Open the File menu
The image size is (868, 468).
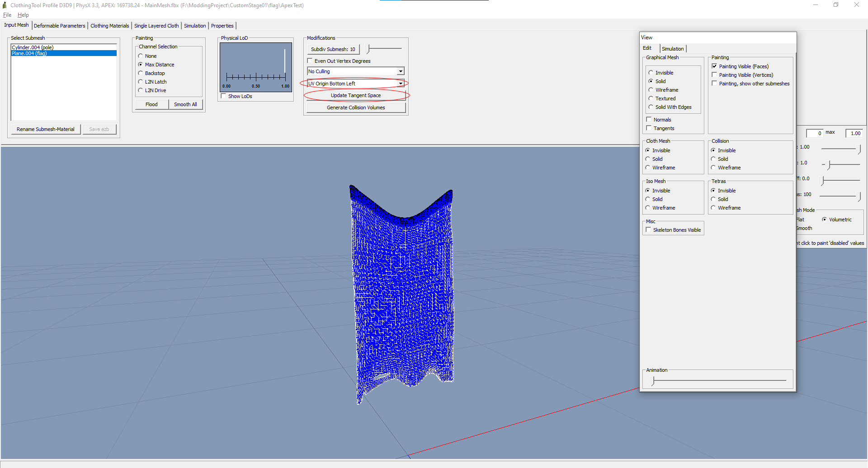click(7, 15)
